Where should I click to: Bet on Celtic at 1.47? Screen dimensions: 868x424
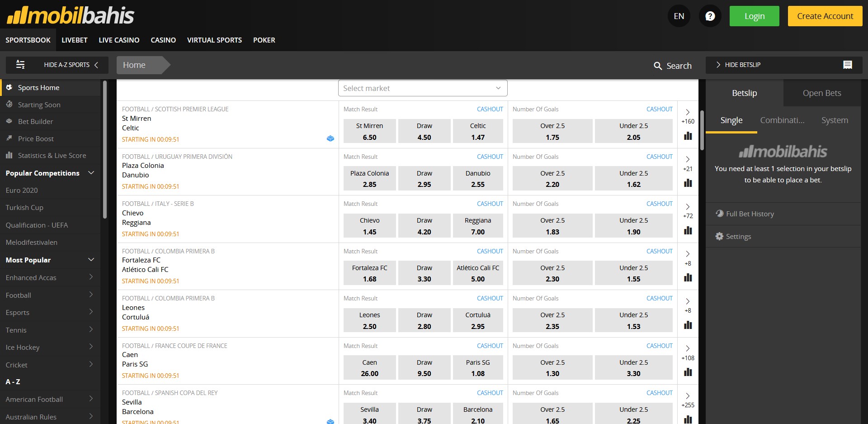coord(478,131)
